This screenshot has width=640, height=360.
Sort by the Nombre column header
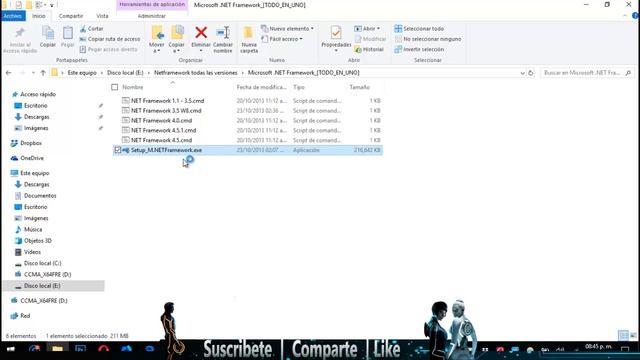[x=133, y=87]
